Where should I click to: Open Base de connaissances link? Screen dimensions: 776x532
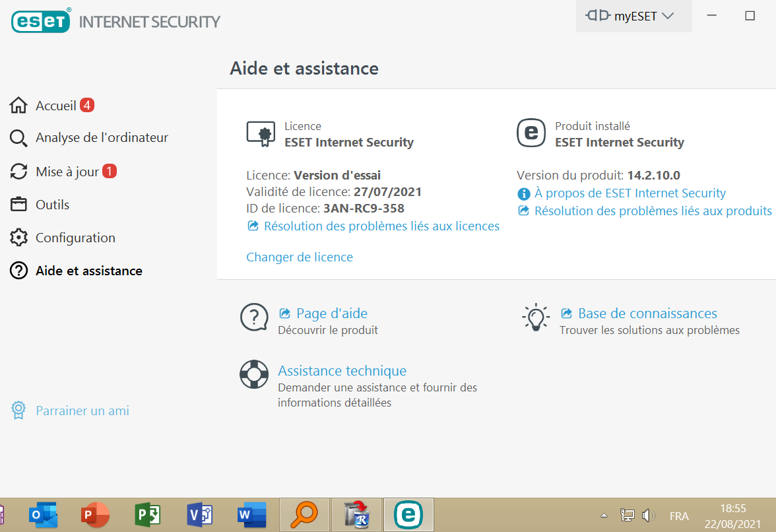pos(647,314)
